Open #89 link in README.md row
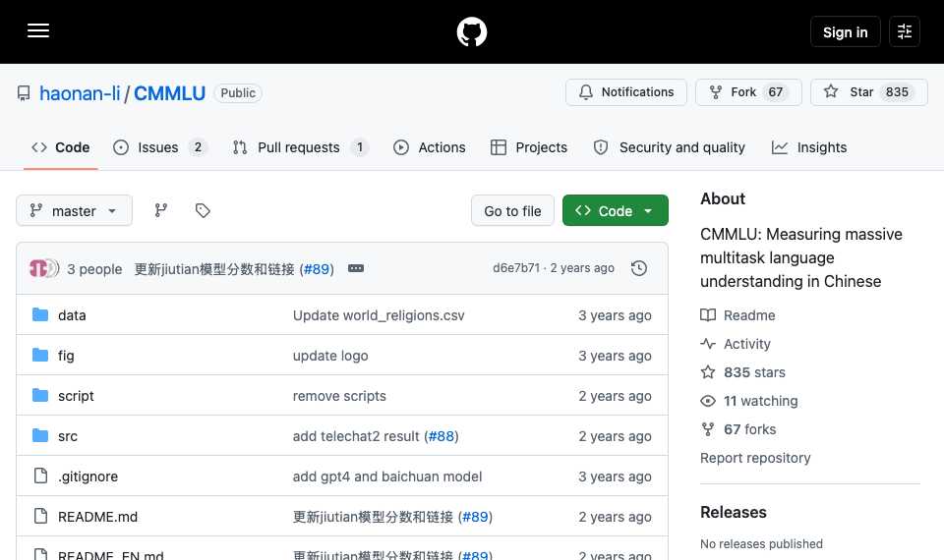The image size is (944, 560). (x=475, y=517)
